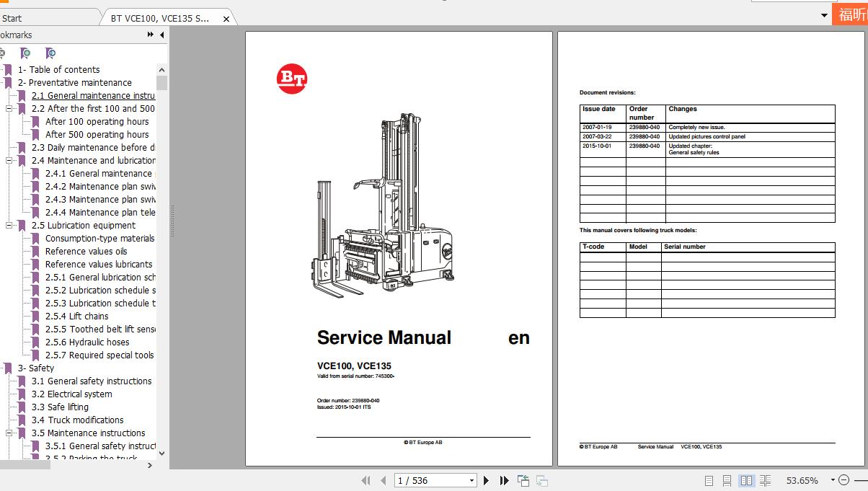Screen dimensions: 868x491
Task: Zoom out using the minus control
Action: pos(845,479)
